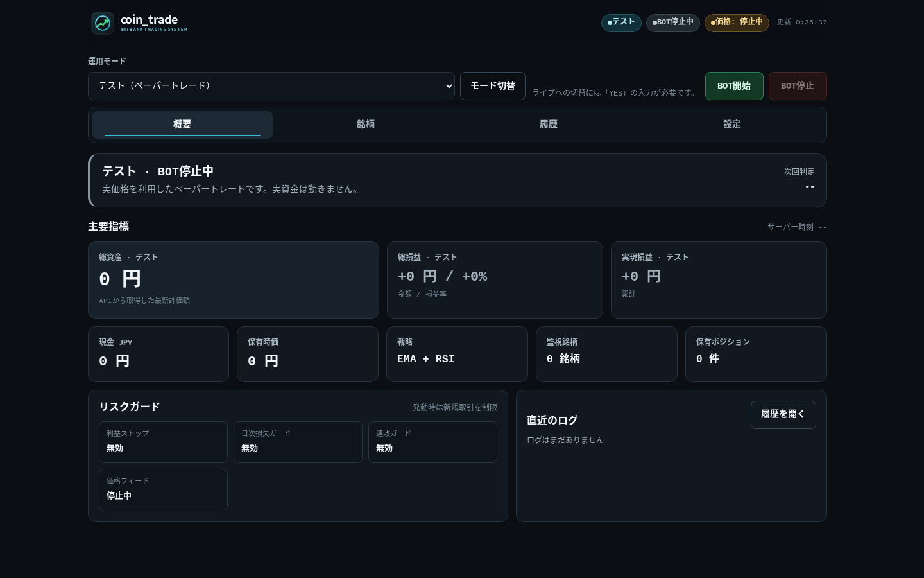Switch to the 概要 tab
Viewport: 924px width, 578px height.
pos(182,125)
